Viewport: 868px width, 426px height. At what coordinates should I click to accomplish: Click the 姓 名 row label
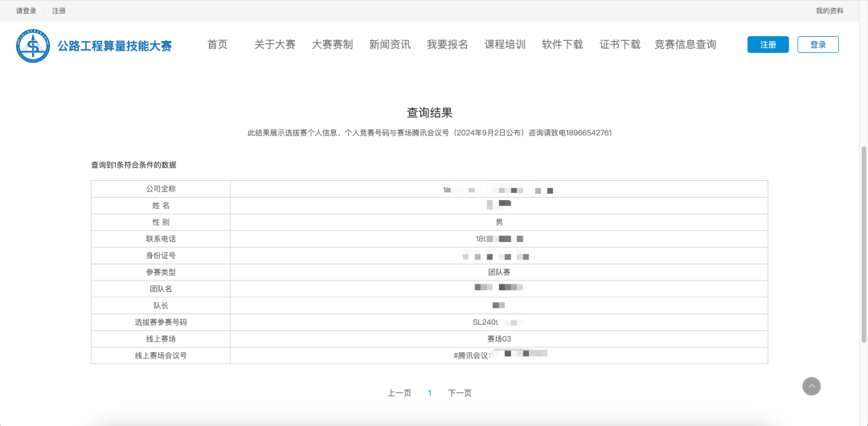(x=161, y=206)
